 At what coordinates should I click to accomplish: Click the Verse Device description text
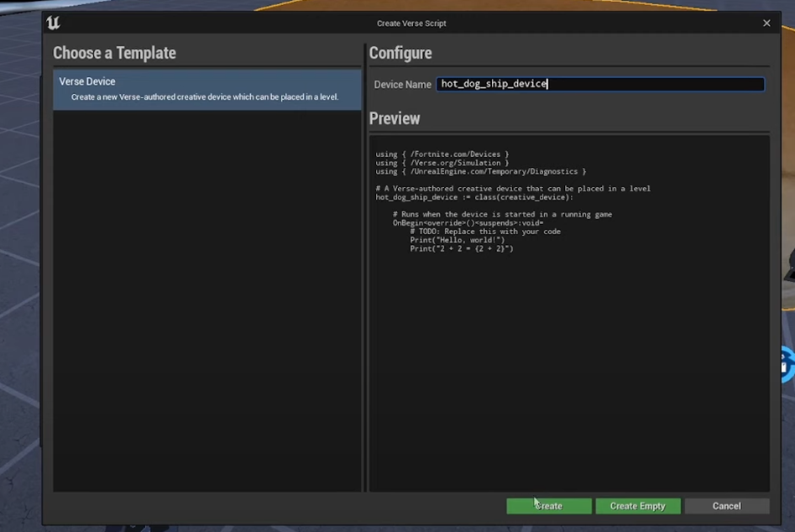(205, 96)
